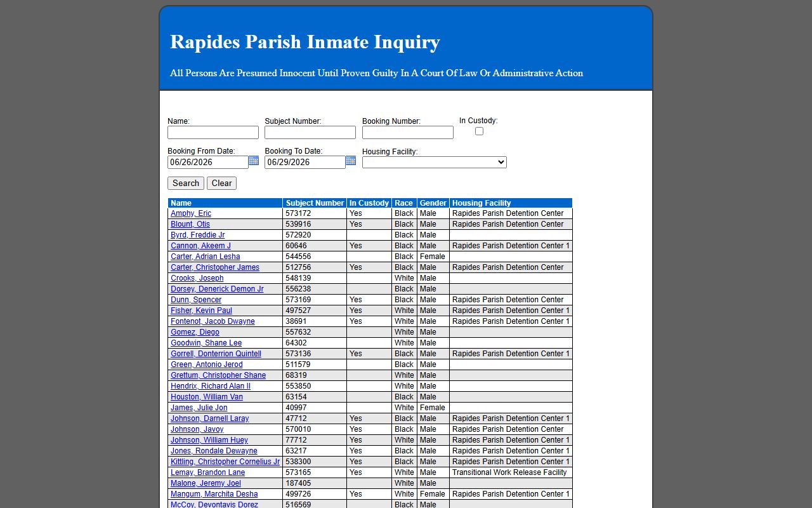Click the Search button
Viewport: 812px width, 508px height.
click(x=186, y=183)
